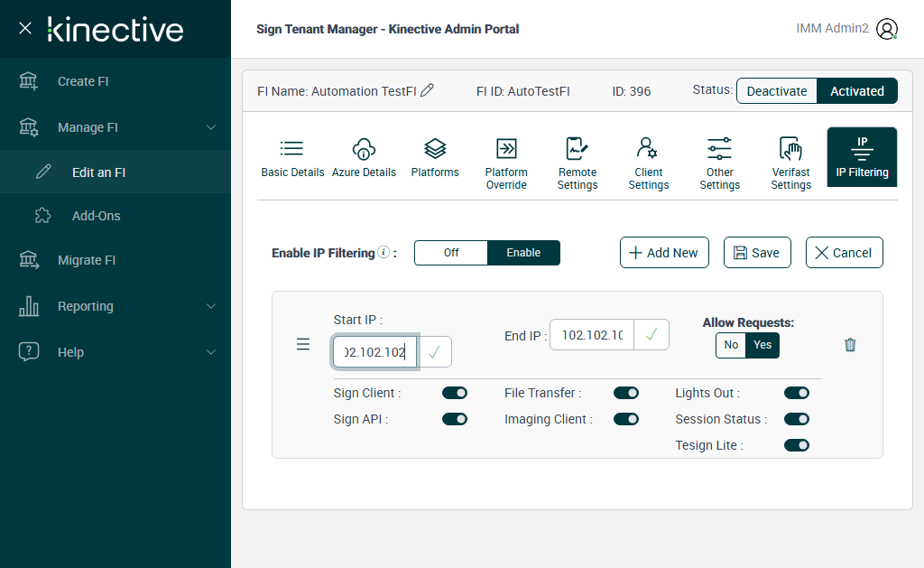Toggle the File Transfer switch
This screenshot has height=568, width=924.
(x=626, y=393)
